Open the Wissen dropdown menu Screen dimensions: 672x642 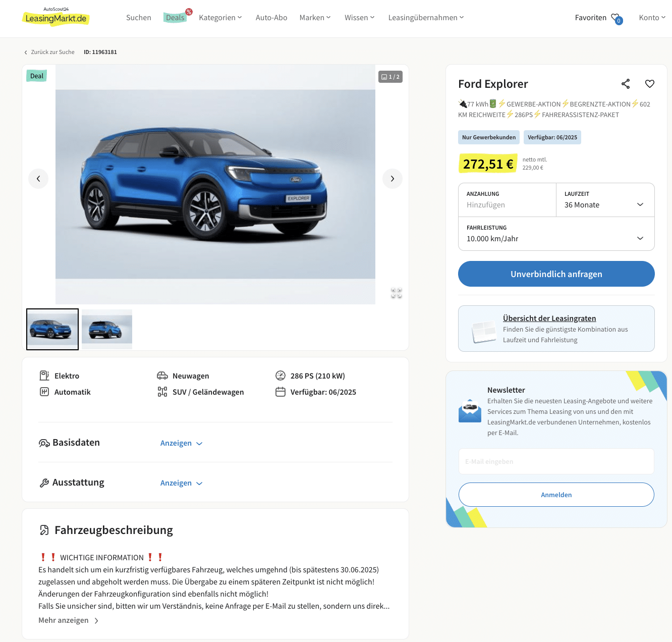pos(360,18)
